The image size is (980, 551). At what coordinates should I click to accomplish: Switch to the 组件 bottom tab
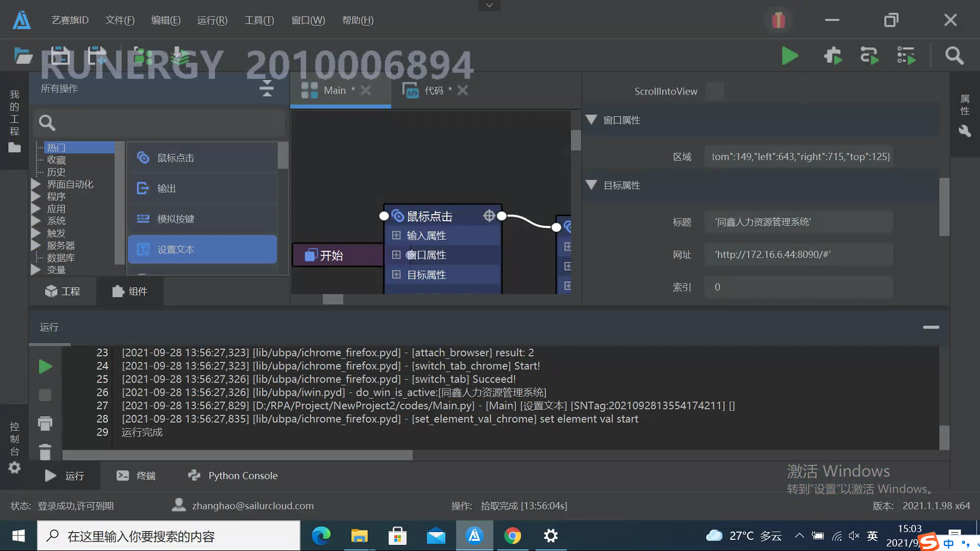pyautogui.click(x=130, y=291)
